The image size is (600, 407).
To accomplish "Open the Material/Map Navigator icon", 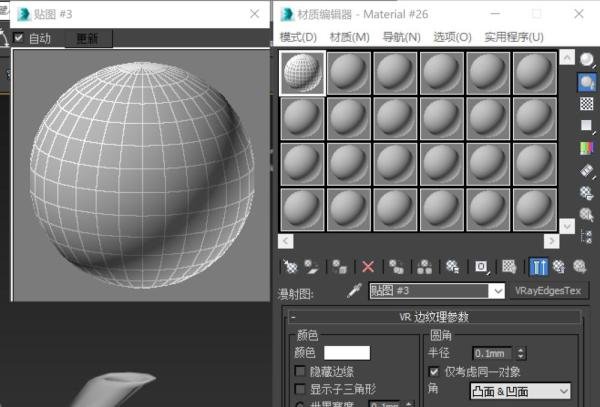I will tap(586, 236).
